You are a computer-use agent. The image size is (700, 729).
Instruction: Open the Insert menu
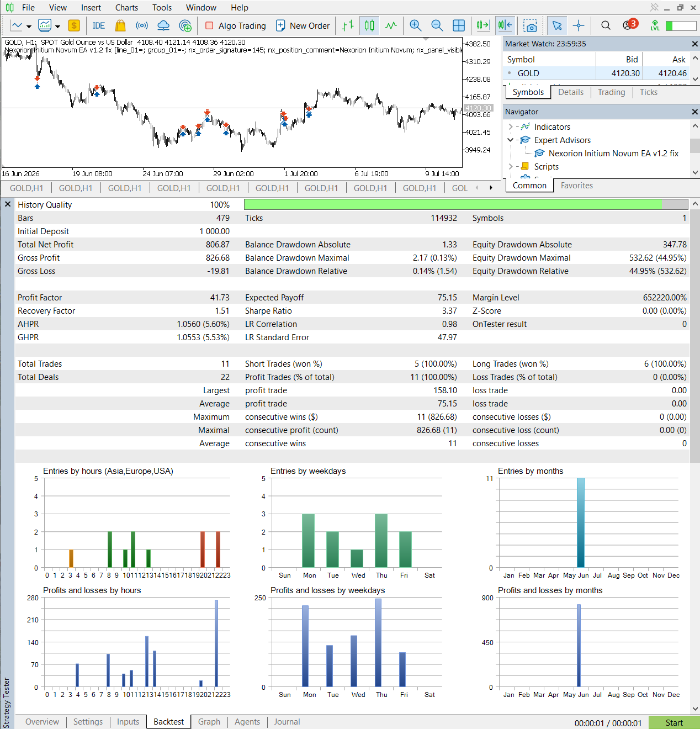pyautogui.click(x=91, y=7)
